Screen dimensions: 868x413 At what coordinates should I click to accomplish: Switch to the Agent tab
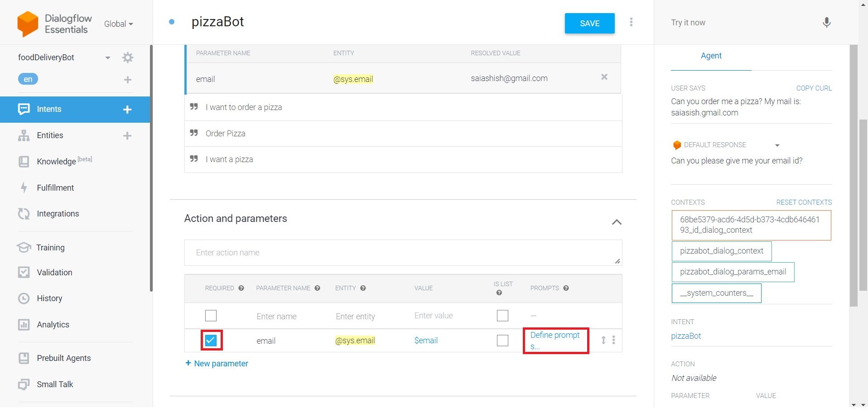tap(710, 56)
